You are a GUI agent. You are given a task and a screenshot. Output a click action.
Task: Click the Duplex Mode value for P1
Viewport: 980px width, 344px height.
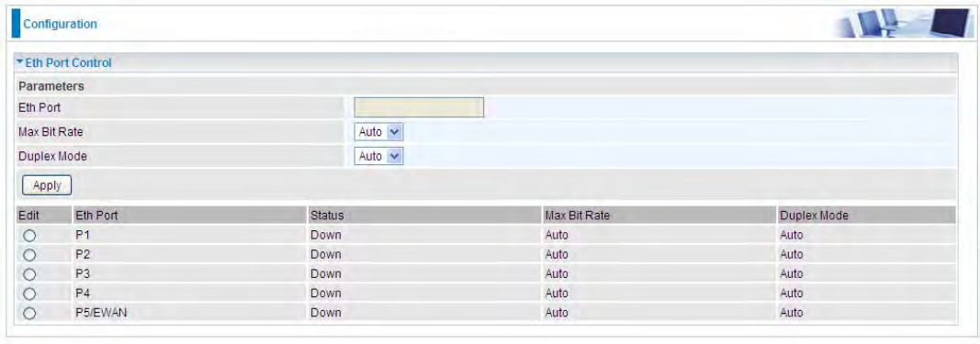coord(791,236)
